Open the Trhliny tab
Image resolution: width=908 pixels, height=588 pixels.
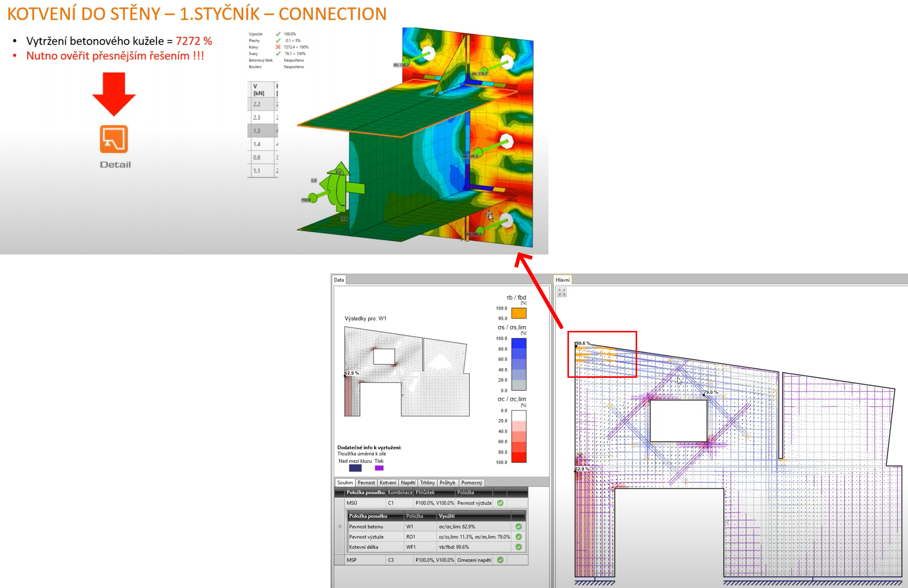pos(427,483)
